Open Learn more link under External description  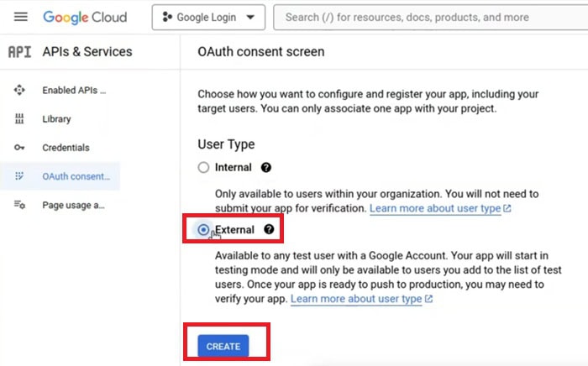pyautogui.click(x=356, y=299)
